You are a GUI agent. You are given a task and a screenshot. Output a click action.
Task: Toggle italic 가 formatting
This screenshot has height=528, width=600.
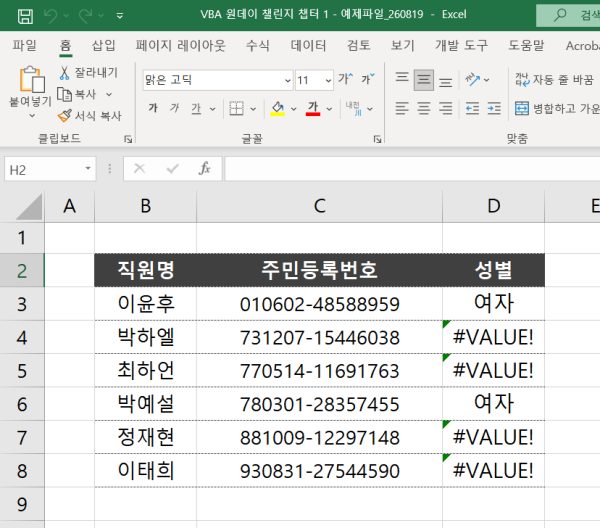click(x=175, y=108)
